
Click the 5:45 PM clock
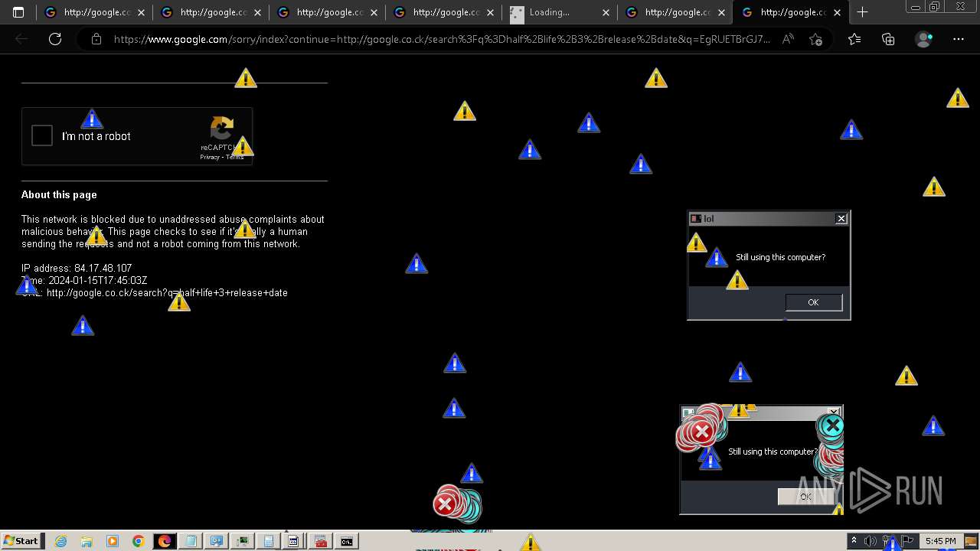pyautogui.click(x=940, y=541)
